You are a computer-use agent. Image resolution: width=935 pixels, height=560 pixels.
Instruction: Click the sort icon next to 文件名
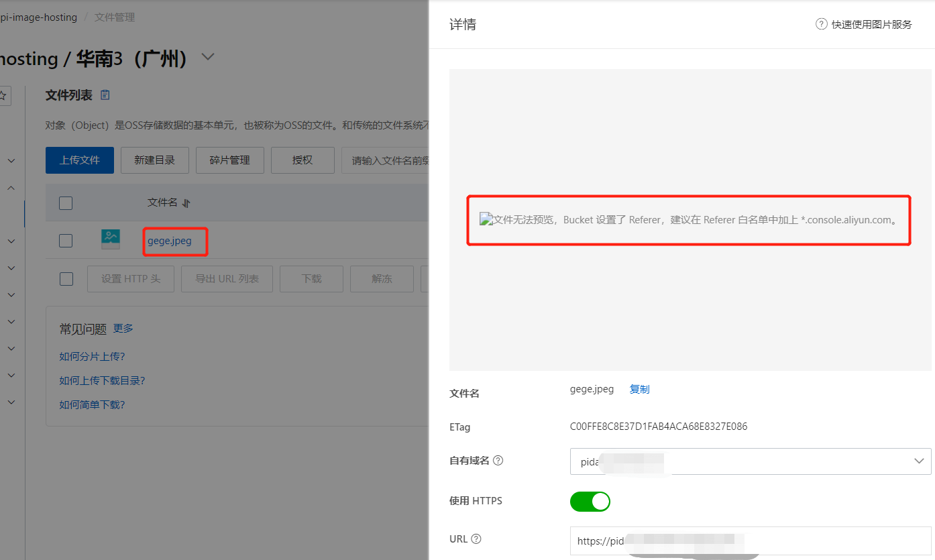(186, 203)
